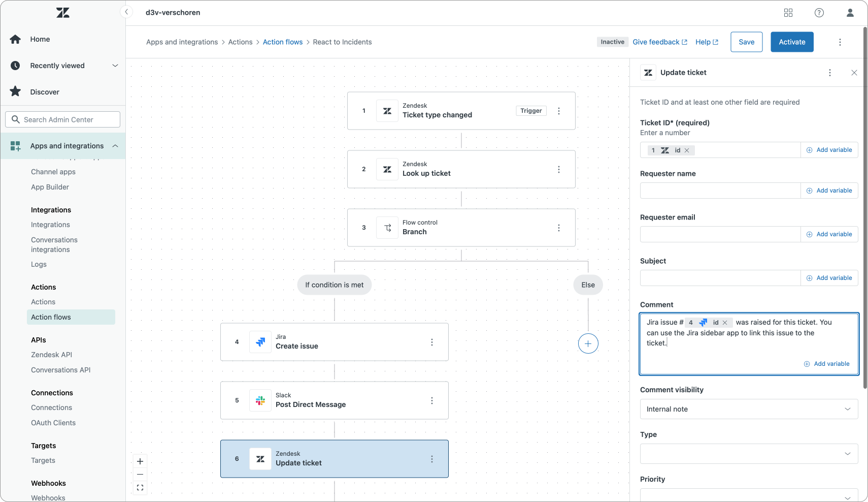Add variable to the Comment box

(827, 364)
